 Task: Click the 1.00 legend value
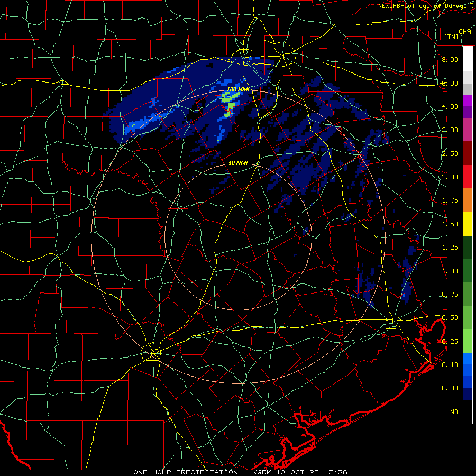(450, 271)
